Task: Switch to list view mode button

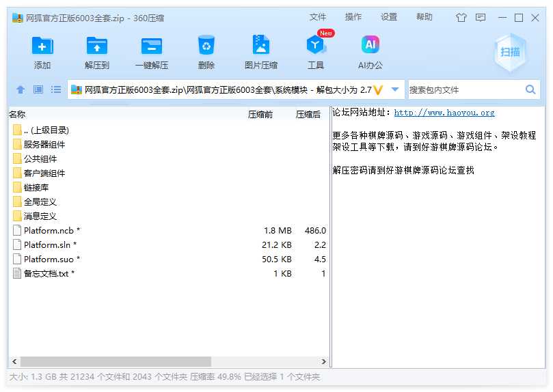Action: 56,89
